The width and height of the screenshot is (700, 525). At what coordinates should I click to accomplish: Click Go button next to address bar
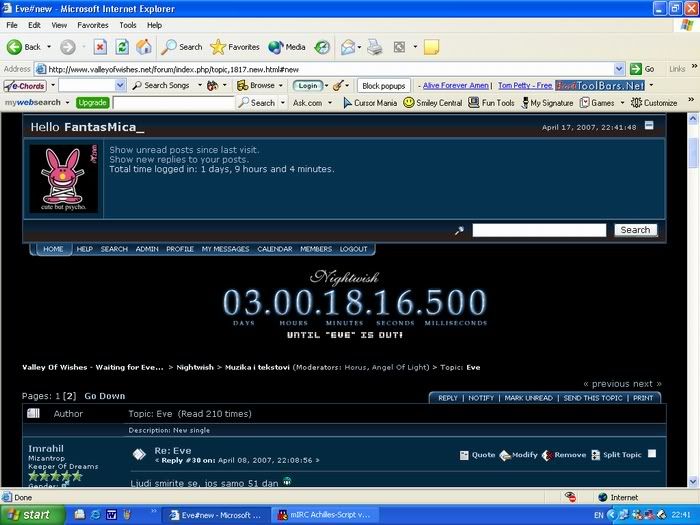[x=642, y=69]
